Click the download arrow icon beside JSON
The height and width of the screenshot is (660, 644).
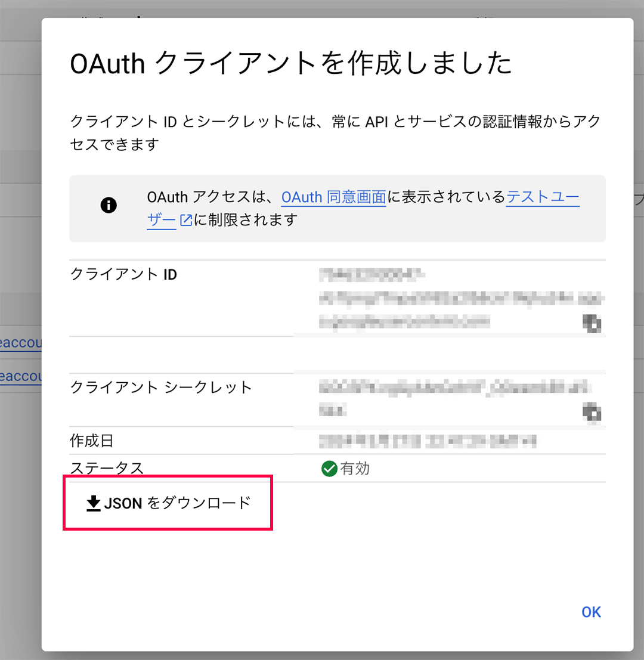pos(94,503)
